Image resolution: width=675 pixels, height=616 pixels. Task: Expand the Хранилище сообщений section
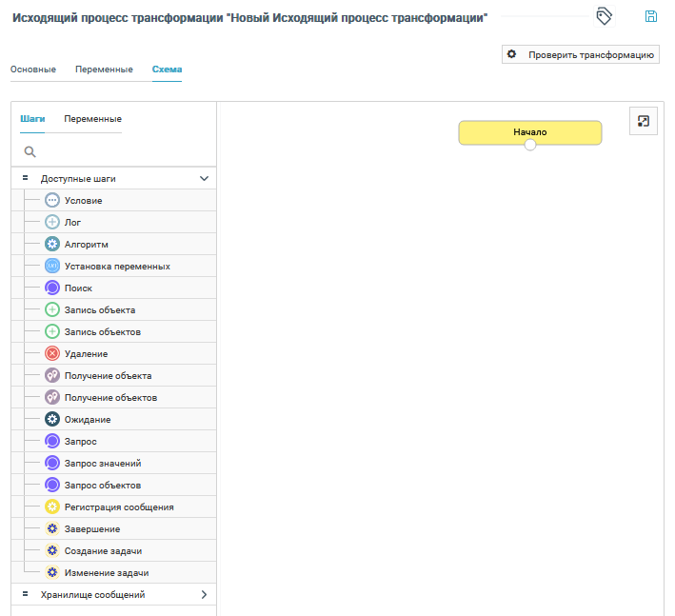204,595
